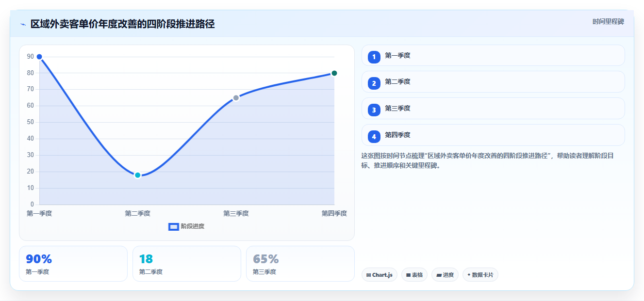
Task: Click the number 1 badge
Action: (374, 57)
